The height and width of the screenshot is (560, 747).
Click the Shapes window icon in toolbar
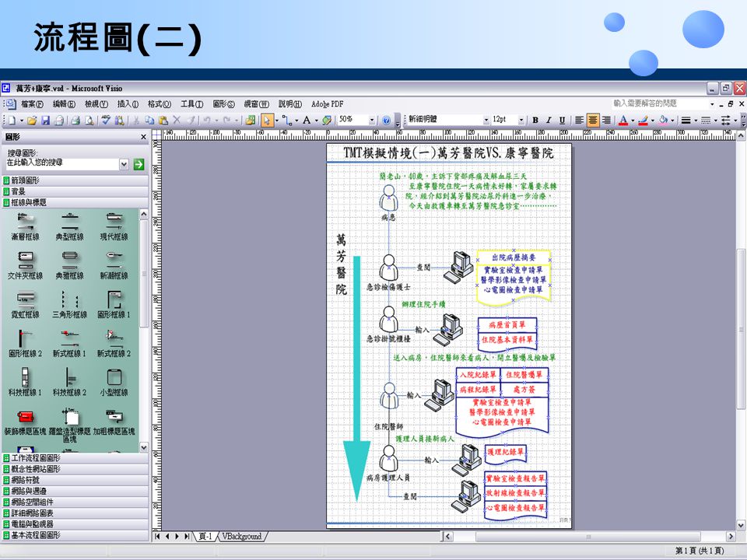250,121
